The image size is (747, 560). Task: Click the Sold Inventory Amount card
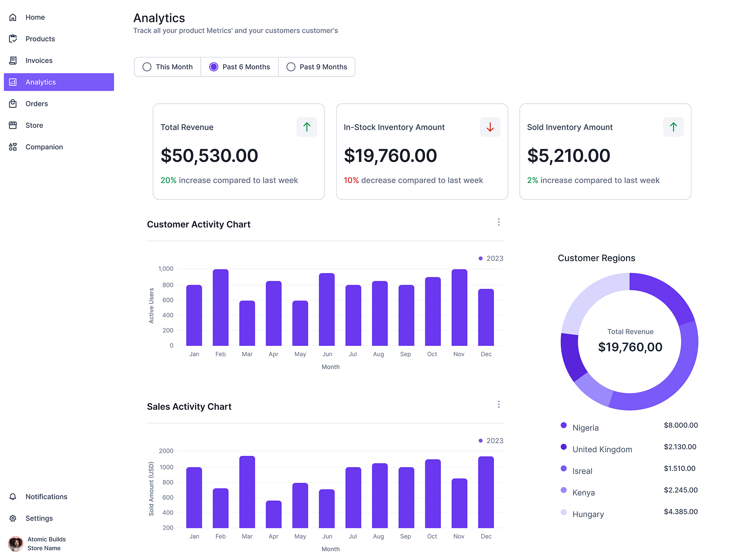point(606,152)
